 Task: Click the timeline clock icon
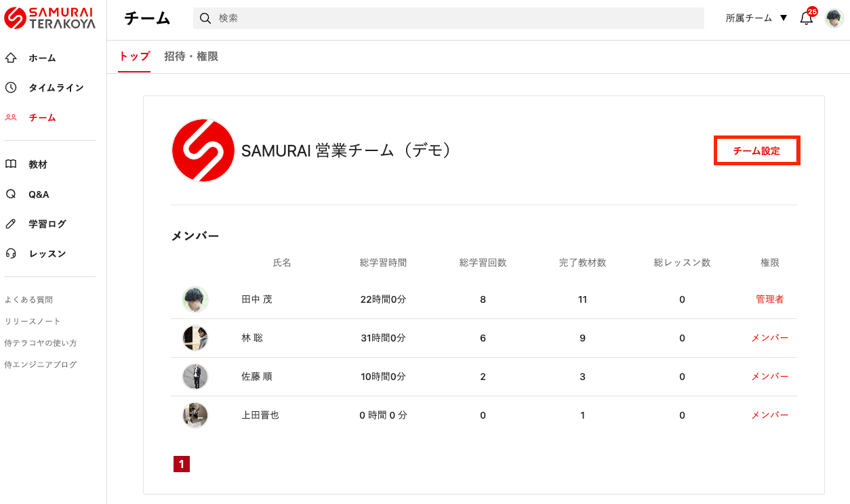click(11, 87)
